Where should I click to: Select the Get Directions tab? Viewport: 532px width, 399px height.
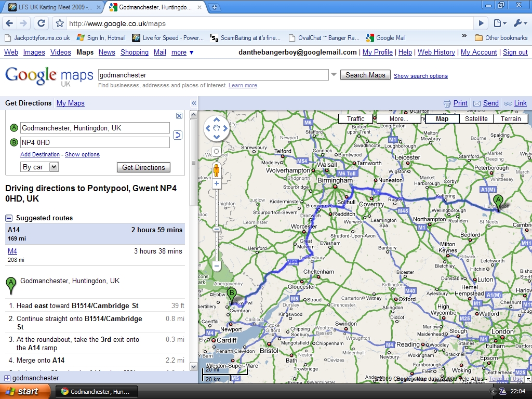click(28, 103)
